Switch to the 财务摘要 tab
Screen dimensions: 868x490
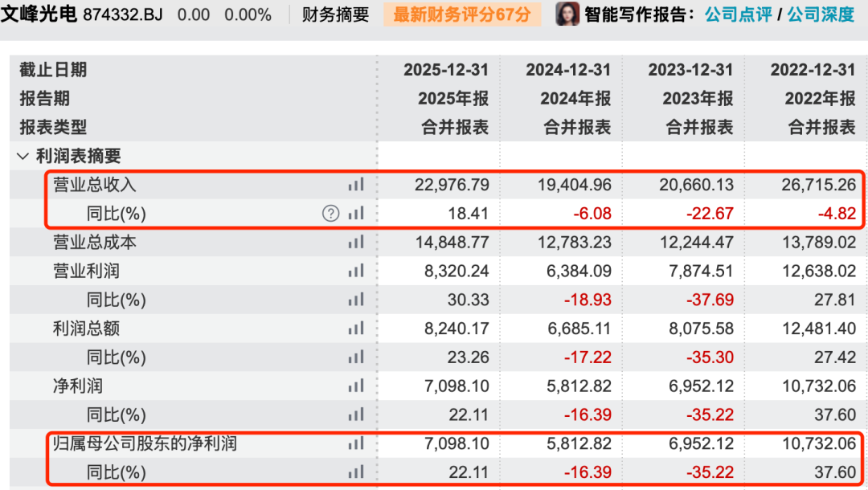click(x=335, y=14)
